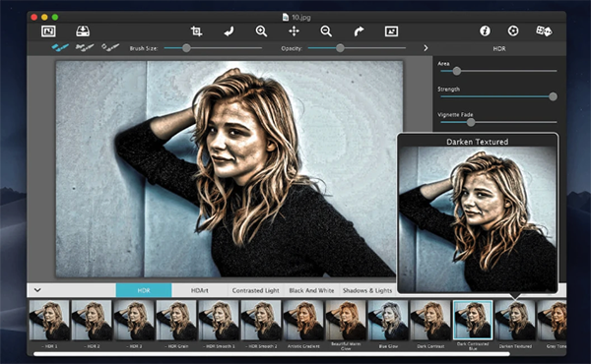Image resolution: width=591 pixels, height=364 pixels.
Task: Switch to the HDArt tab
Action: 199,290
